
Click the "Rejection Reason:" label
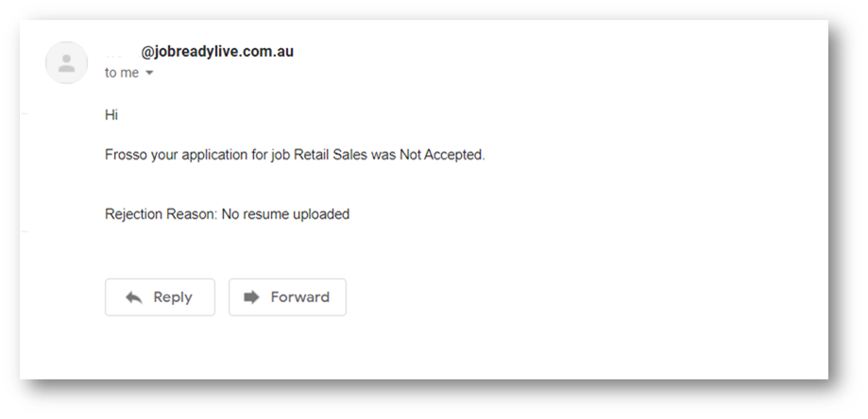click(x=161, y=214)
